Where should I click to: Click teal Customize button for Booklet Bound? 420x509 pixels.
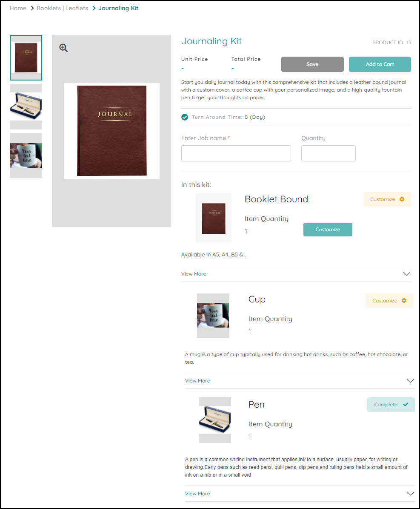click(328, 230)
